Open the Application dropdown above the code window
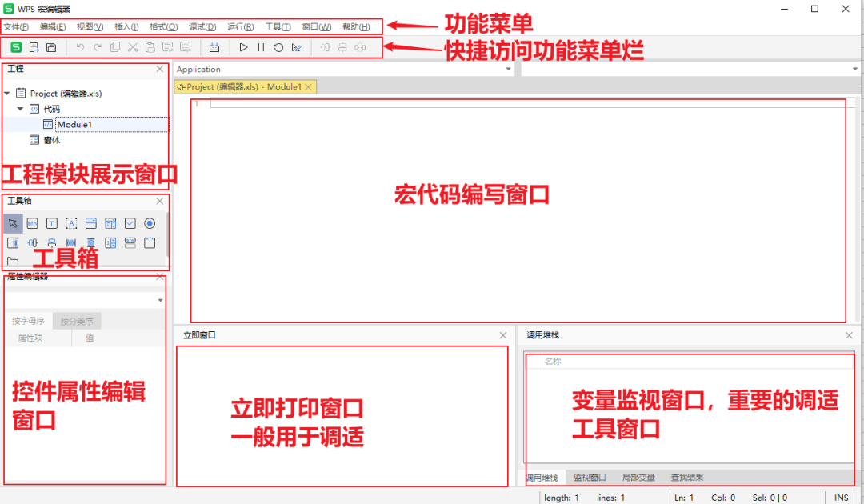This screenshot has height=504, width=864. [508, 70]
